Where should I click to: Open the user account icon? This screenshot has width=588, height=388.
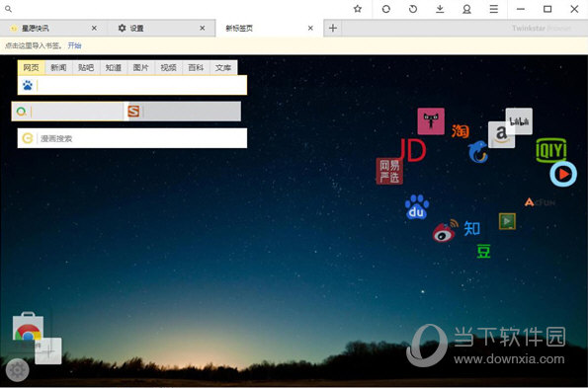tap(466, 9)
